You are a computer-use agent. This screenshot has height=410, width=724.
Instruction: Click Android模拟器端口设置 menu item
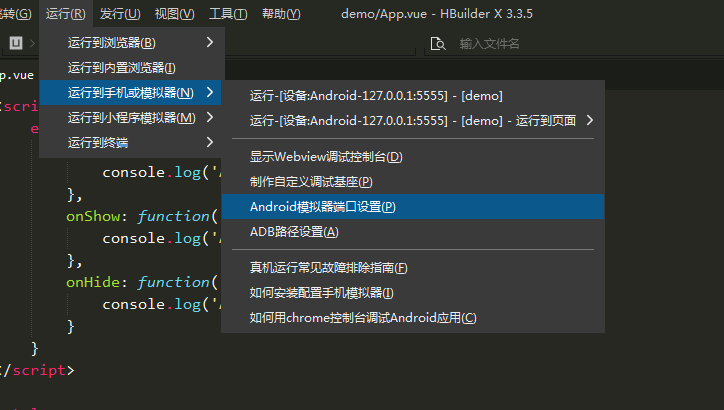[x=323, y=207]
